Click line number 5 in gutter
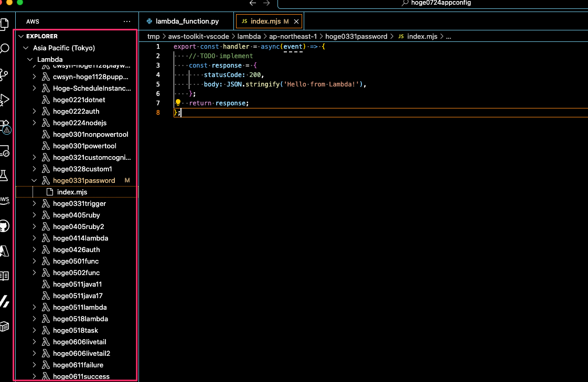This screenshot has width=588, height=382. point(158,84)
